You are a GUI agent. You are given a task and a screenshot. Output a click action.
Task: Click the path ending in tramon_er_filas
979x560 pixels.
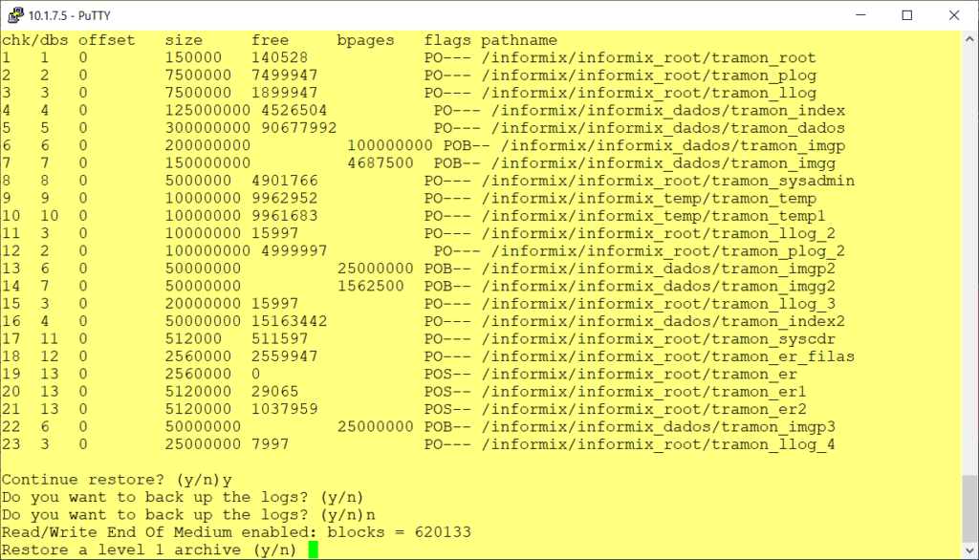[x=667, y=356]
